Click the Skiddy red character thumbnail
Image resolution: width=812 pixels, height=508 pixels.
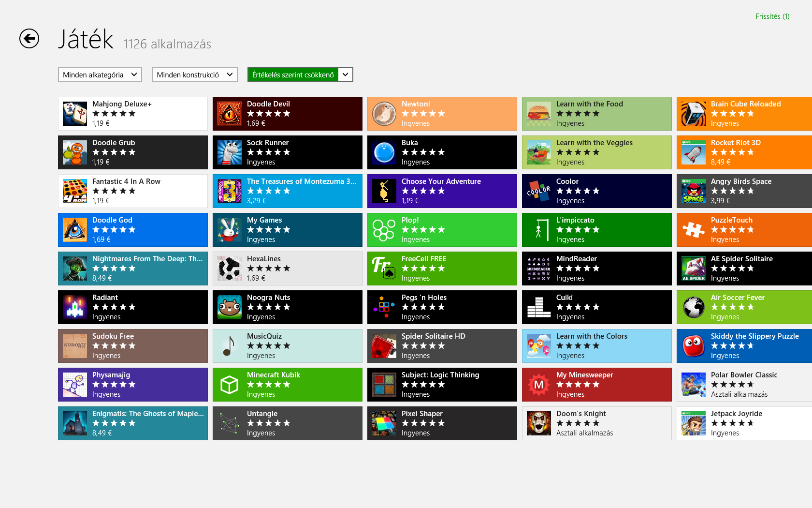(694, 346)
